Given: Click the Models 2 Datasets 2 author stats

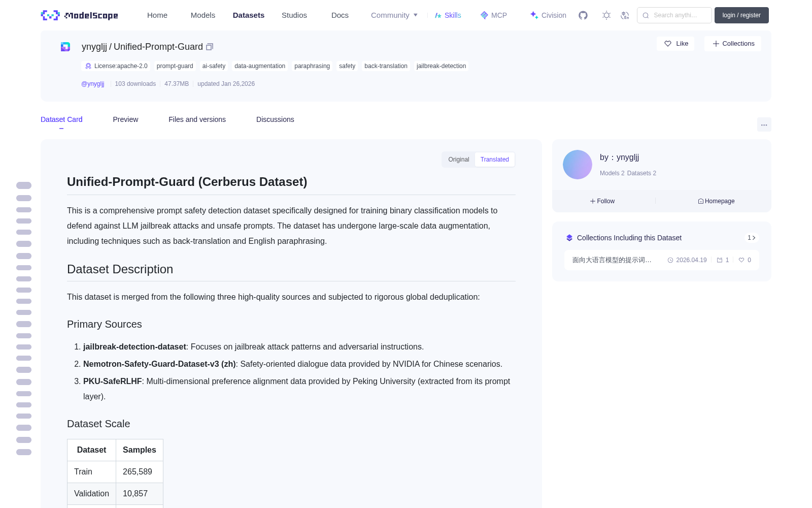Looking at the screenshot, I should point(628,173).
